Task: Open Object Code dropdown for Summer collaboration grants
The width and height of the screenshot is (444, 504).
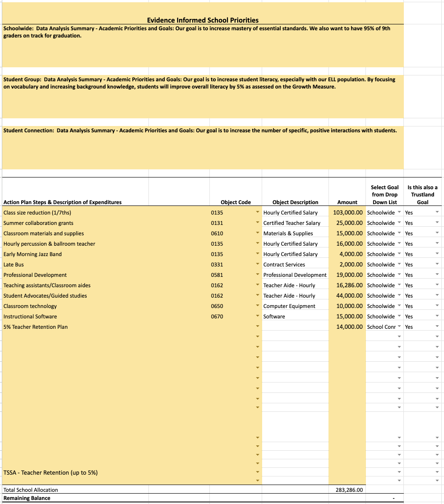Action: click(x=258, y=223)
